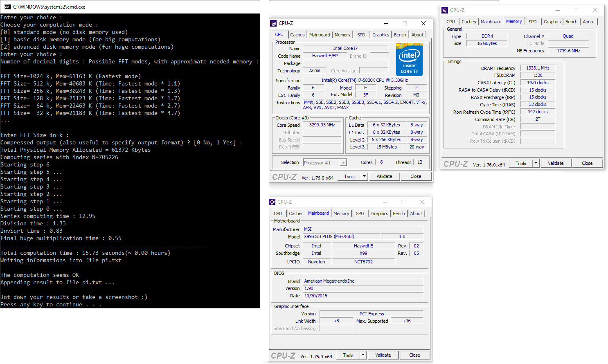Click the Tools button in the Memory window
Image resolution: width=608 pixels, height=364 pixels.
point(521,163)
